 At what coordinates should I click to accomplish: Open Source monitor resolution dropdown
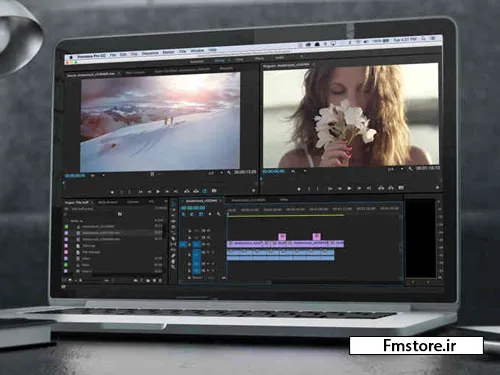point(215,173)
